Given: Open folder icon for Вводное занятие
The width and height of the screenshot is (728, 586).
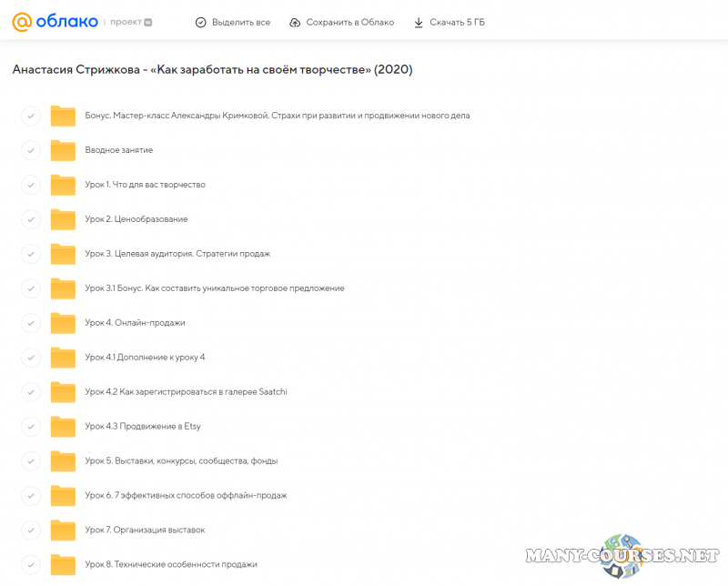Looking at the screenshot, I should [63, 150].
